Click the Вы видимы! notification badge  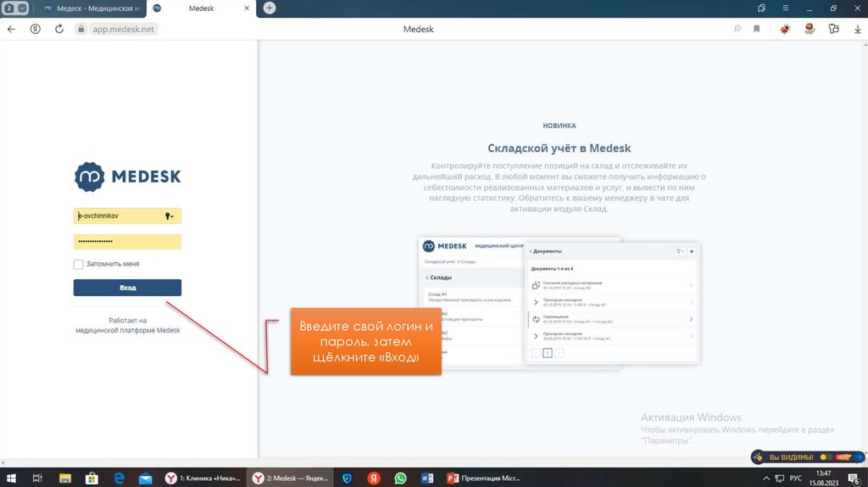[807, 457]
